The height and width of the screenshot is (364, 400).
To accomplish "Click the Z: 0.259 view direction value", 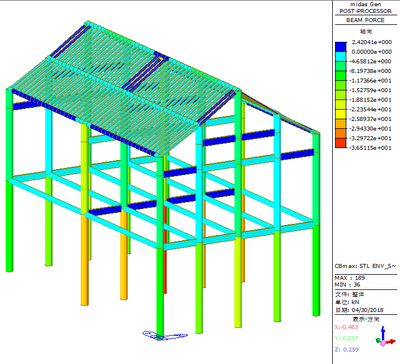I will pos(347,350).
